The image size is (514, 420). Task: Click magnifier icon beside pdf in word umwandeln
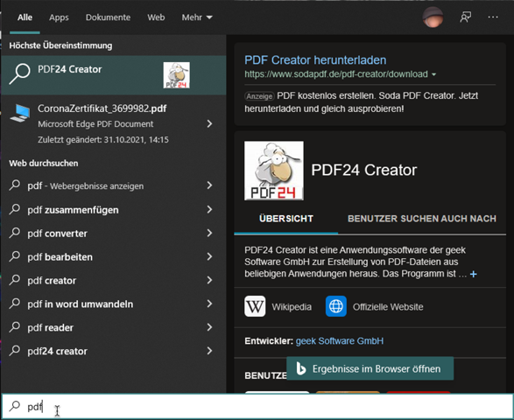click(14, 304)
